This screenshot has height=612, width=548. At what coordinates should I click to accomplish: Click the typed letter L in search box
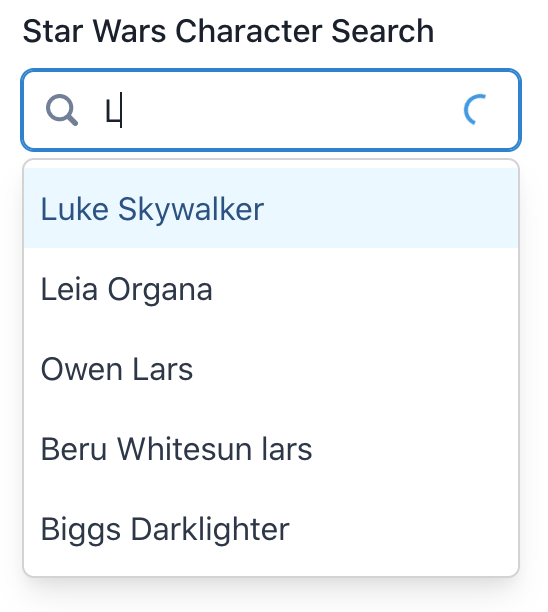113,110
